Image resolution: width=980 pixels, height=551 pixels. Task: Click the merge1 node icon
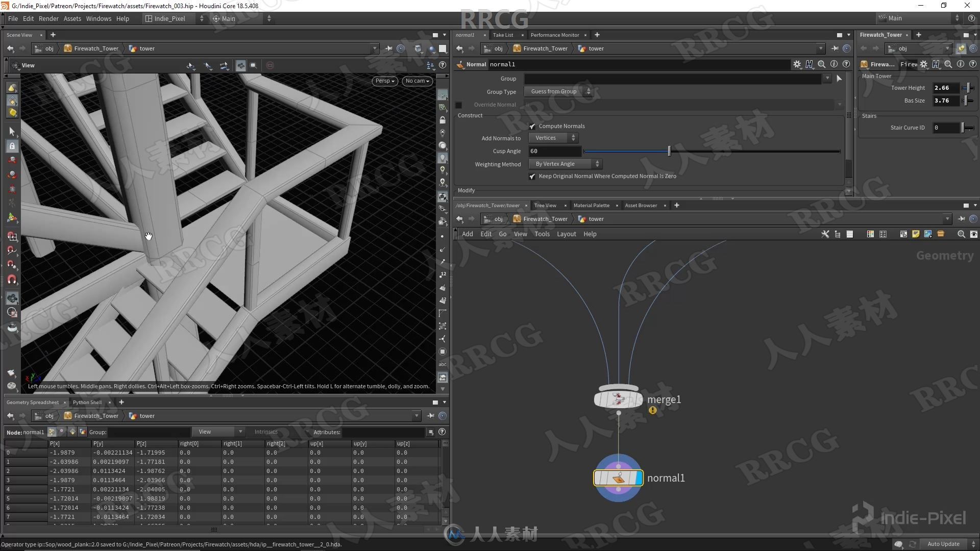point(617,399)
